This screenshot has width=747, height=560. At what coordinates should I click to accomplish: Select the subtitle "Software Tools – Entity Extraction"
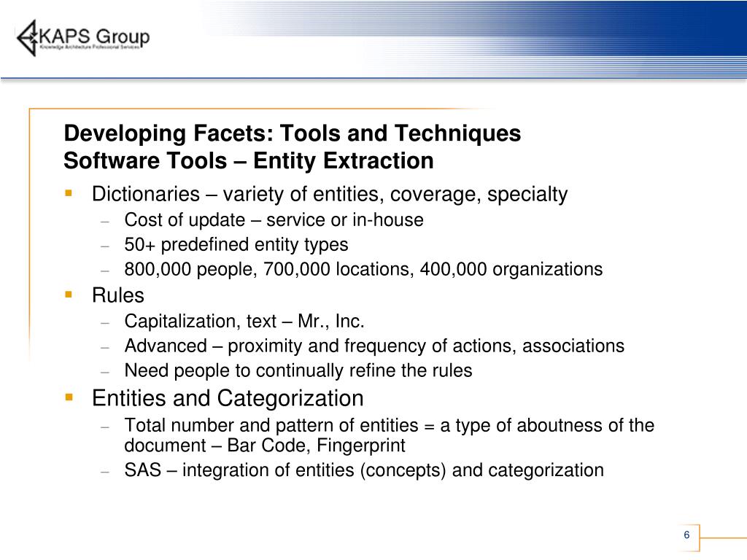tap(249, 161)
